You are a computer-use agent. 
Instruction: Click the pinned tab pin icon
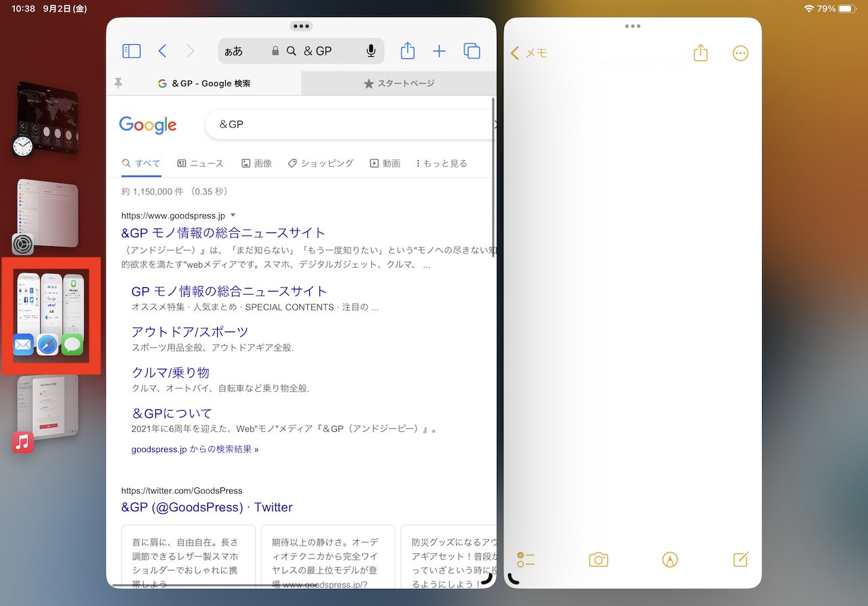tap(118, 83)
